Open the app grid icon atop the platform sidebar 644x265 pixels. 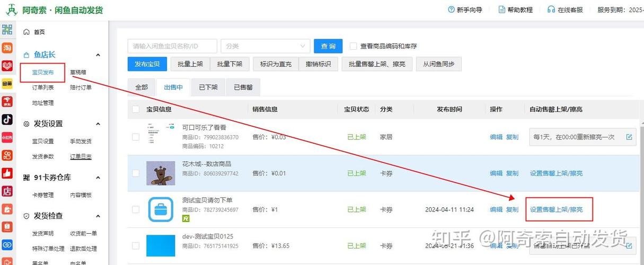tap(7, 30)
